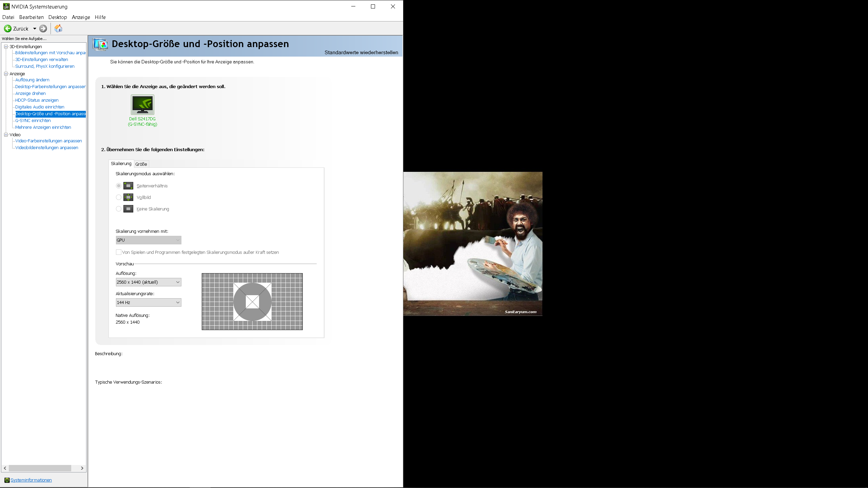
Task: Switch to the Größe tab
Action: 141,164
